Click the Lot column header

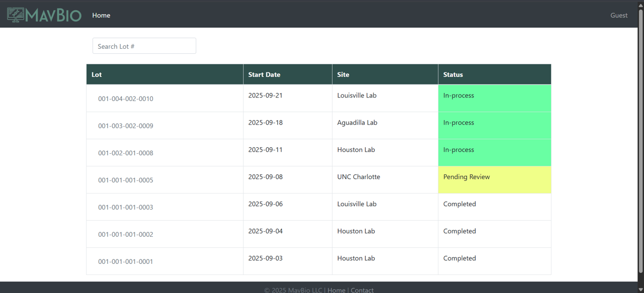point(97,74)
